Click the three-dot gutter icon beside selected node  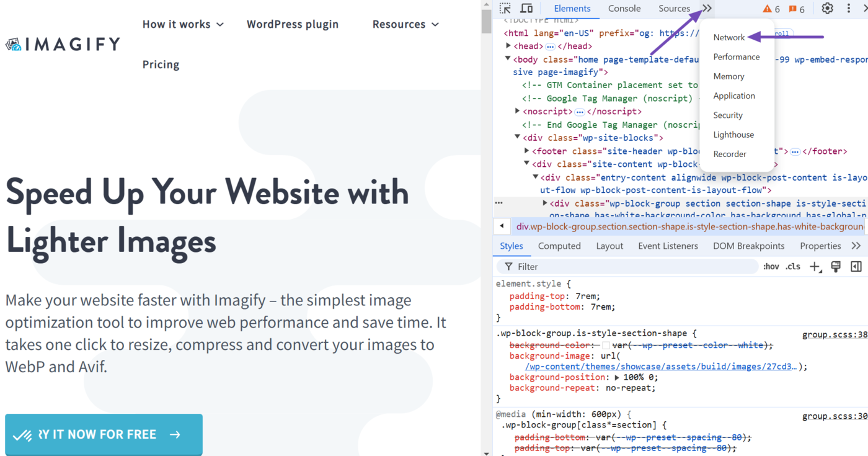coord(498,203)
